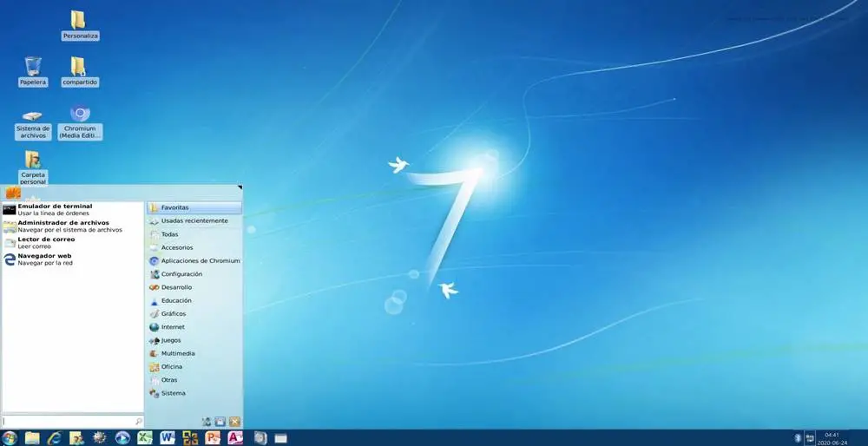Launch the PowerPoint-style icon in taskbar
868x446 pixels.
point(213,438)
